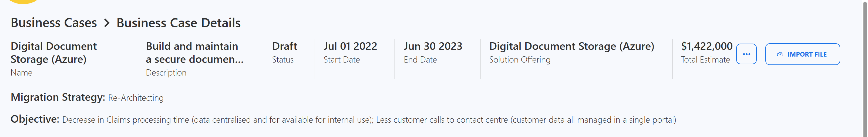868x137 pixels.
Task: Click the Objective description text
Action: point(369,120)
